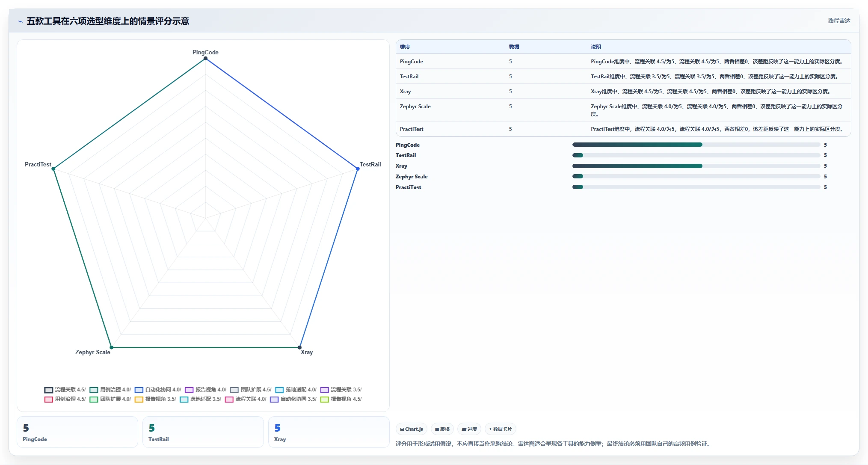Click the Chart.js chip

[412, 429]
